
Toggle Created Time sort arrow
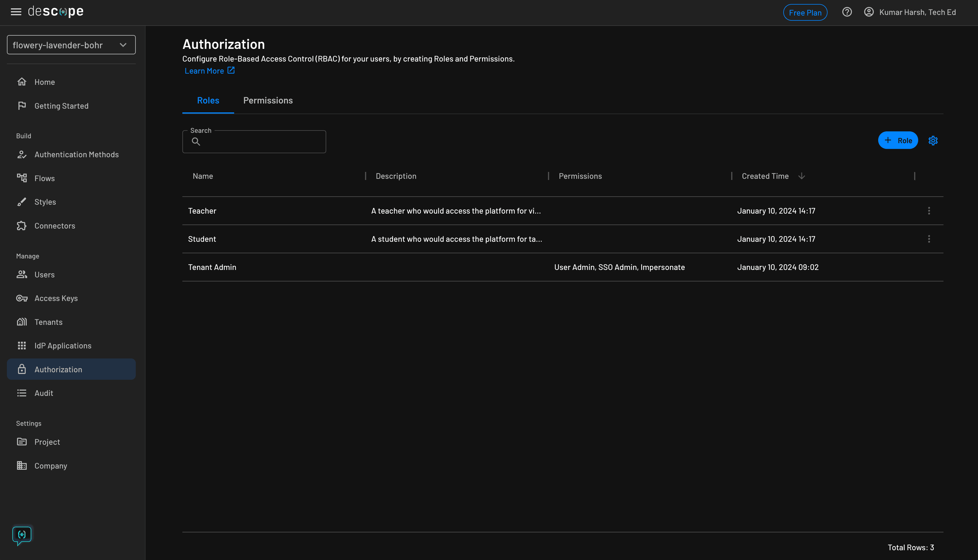point(801,176)
